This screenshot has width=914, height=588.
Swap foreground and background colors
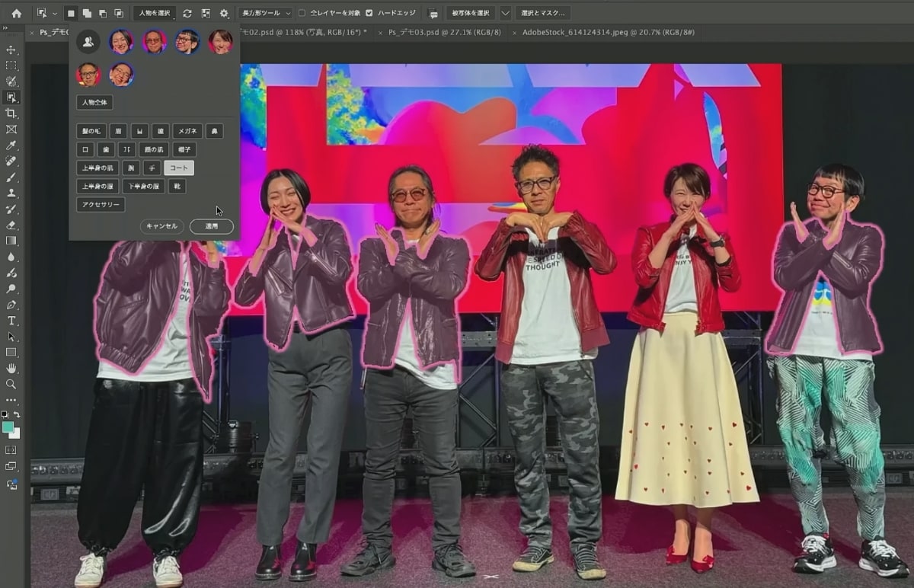(17, 414)
